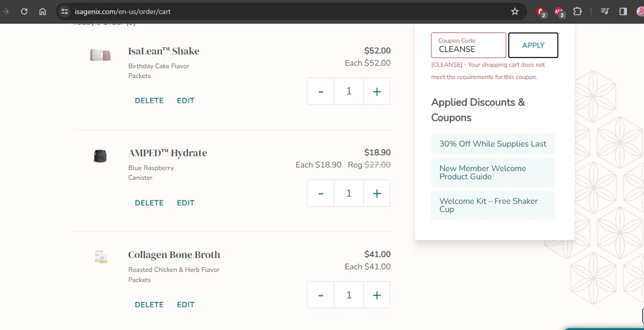Click the Collagen Bone Broth quantity field
The image size is (644, 330).
click(349, 295)
